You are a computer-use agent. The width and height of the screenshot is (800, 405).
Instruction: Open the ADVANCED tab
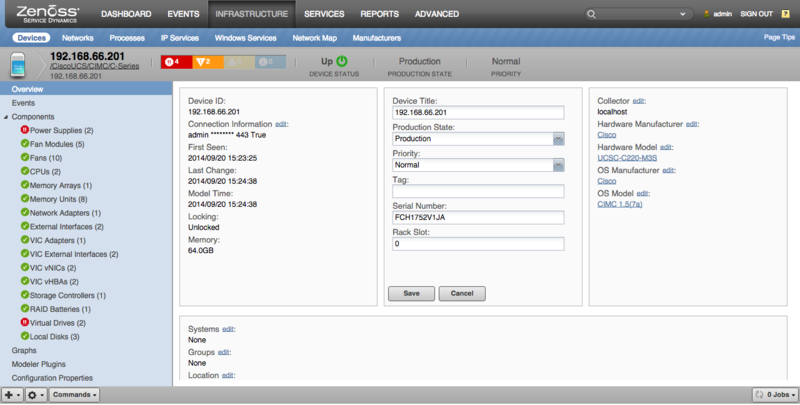tap(437, 14)
